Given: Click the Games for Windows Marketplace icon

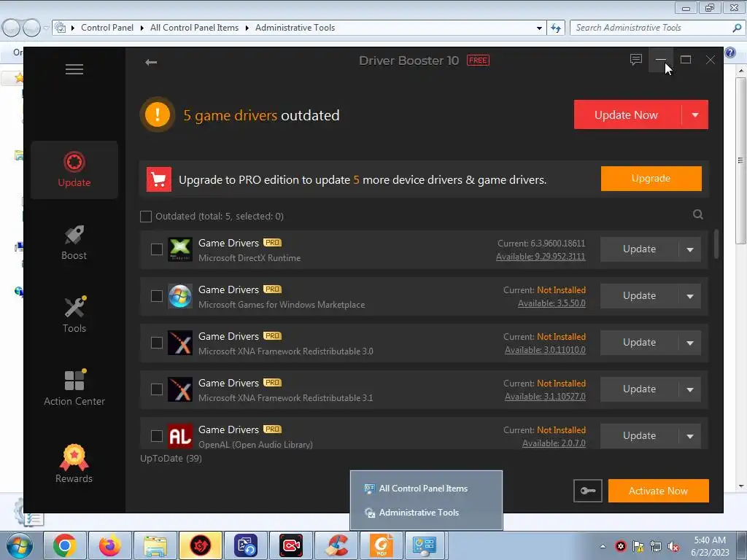Looking at the screenshot, I should (180, 296).
